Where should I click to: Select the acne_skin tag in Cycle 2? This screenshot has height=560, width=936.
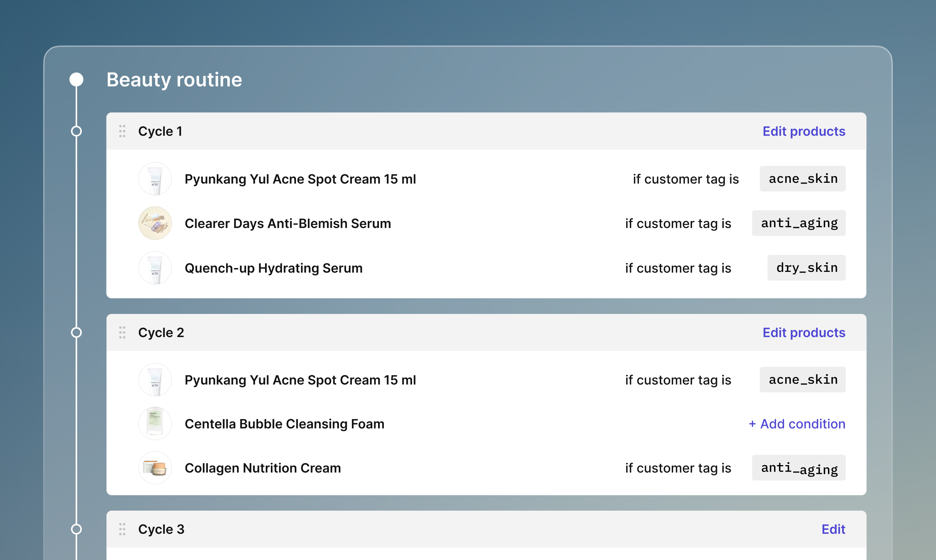tap(803, 380)
